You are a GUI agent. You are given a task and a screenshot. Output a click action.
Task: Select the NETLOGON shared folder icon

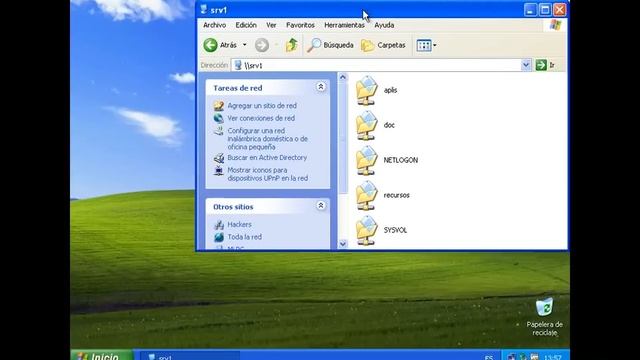coord(367,160)
